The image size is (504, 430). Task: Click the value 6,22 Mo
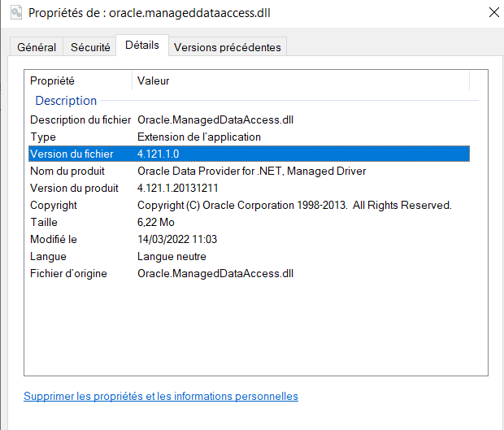pos(156,222)
